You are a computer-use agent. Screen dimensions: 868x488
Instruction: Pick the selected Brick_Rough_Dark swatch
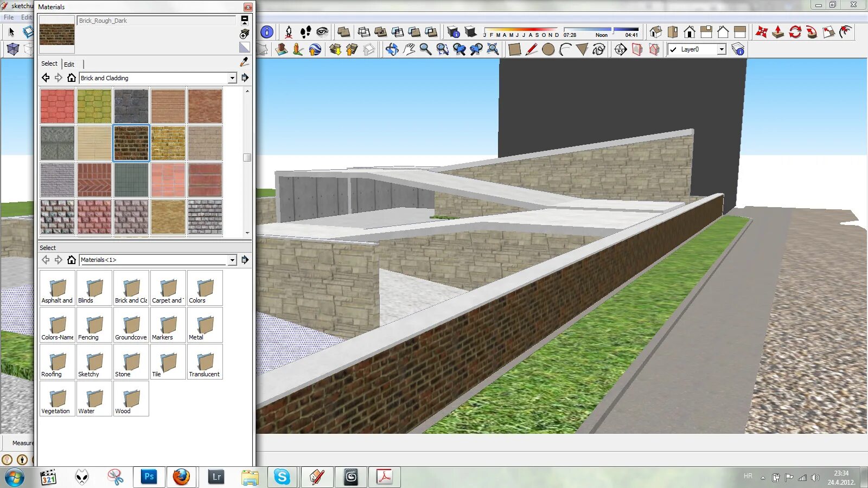point(131,143)
